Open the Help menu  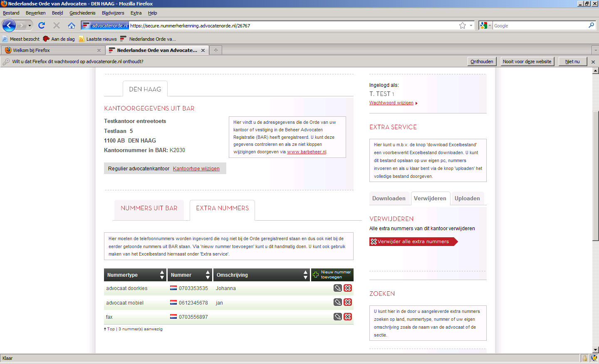coord(153,13)
